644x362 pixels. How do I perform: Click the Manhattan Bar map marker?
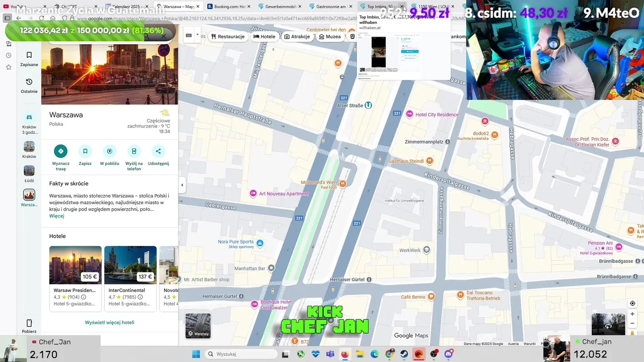tap(272, 268)
